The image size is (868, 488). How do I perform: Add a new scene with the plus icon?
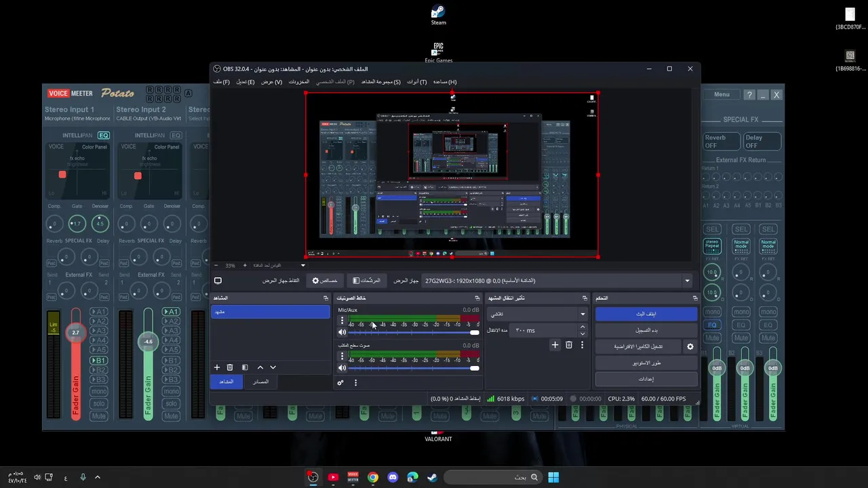pos(217,367)
